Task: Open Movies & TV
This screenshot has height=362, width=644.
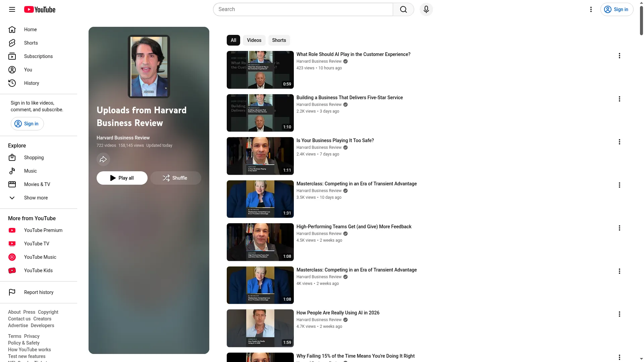Action: (39, 184)
